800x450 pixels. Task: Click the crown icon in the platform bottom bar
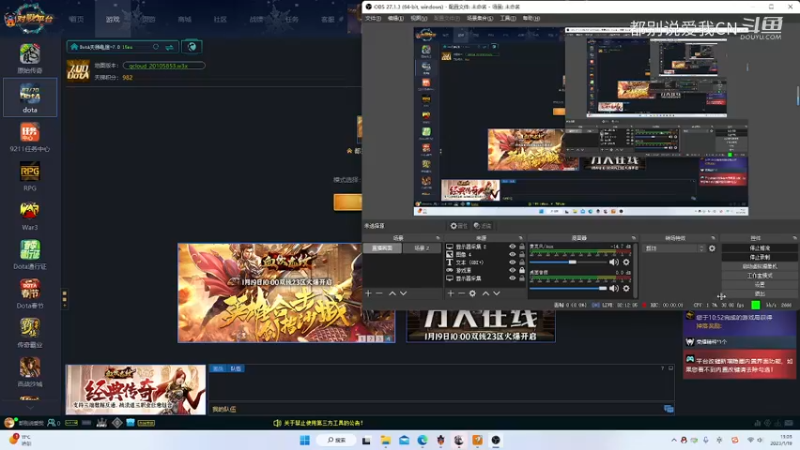(102, 423)
